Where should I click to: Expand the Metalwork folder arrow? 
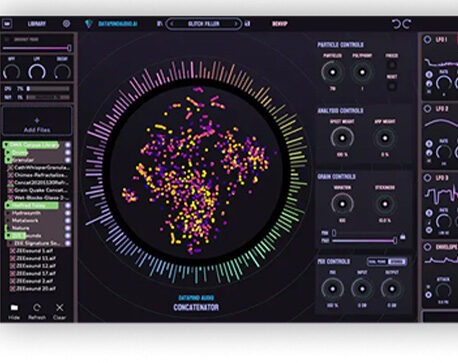8,221
